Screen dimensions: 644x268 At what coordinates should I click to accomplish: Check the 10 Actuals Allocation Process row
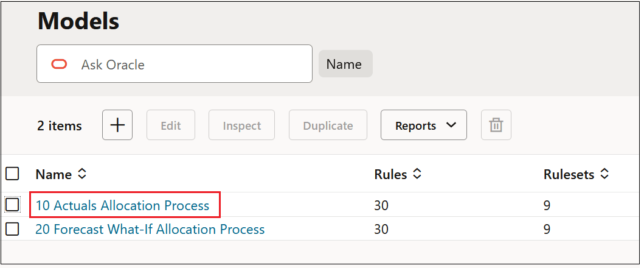12,205
